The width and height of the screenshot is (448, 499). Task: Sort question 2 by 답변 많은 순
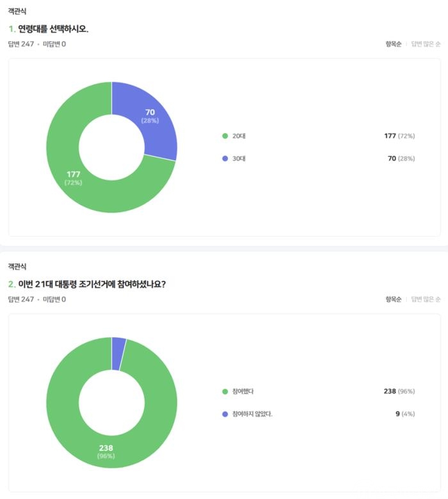click(426, 299)
